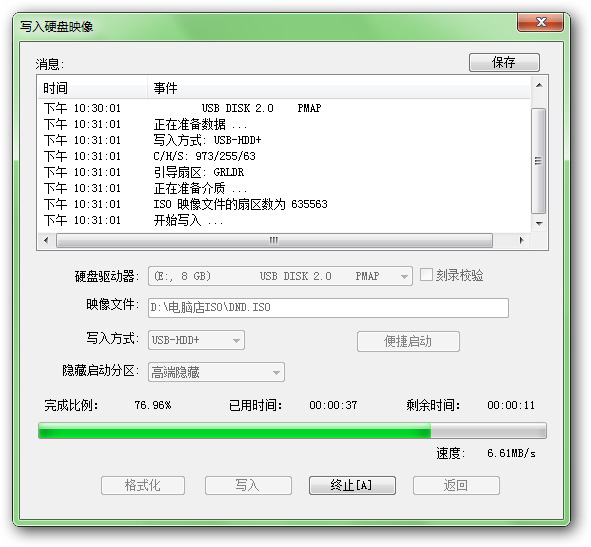
Task: Click the message list scroll down arrow
Action: click(x=539, y=223)
